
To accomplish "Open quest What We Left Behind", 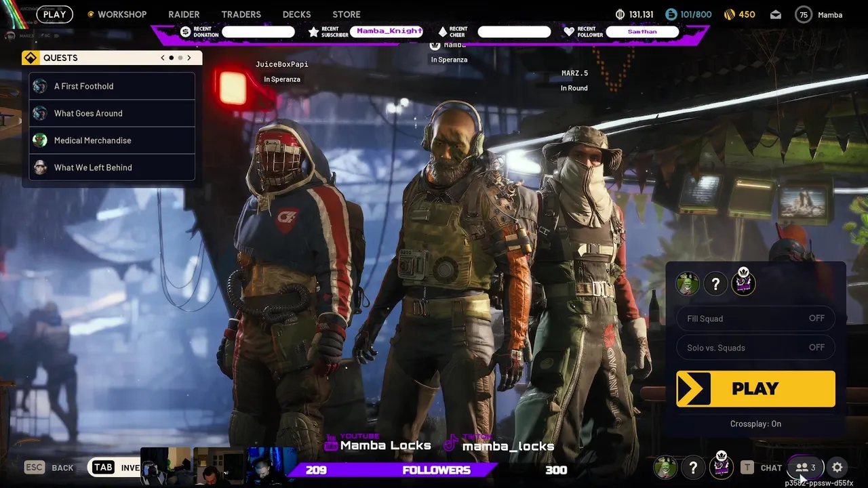I will click(112, 167).
